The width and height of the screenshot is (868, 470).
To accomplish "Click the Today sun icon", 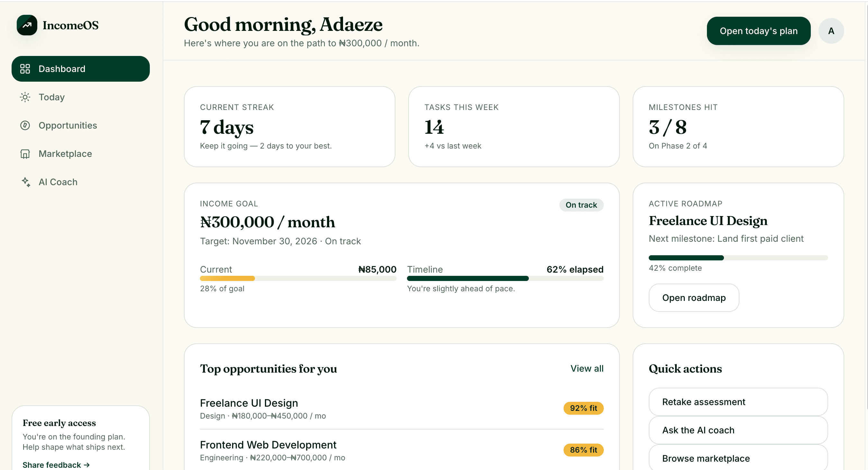I will coord(25,97).
